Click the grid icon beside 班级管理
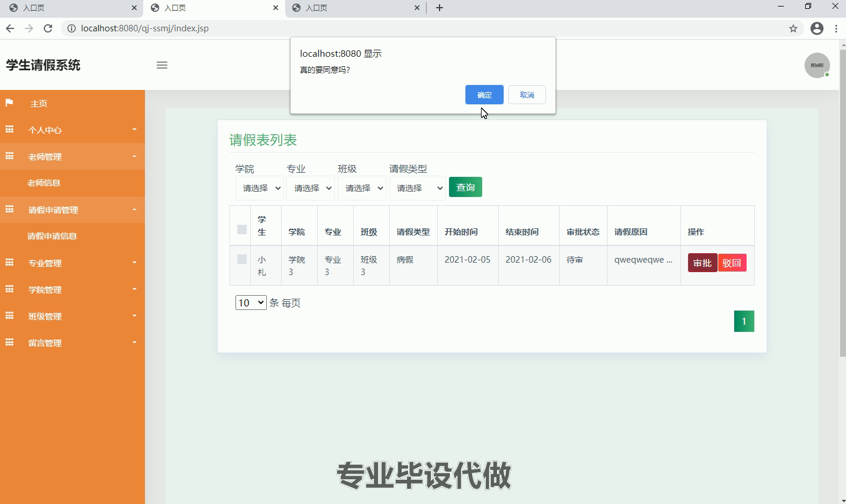This screenshot has width=846, height=504. point(9,316)
